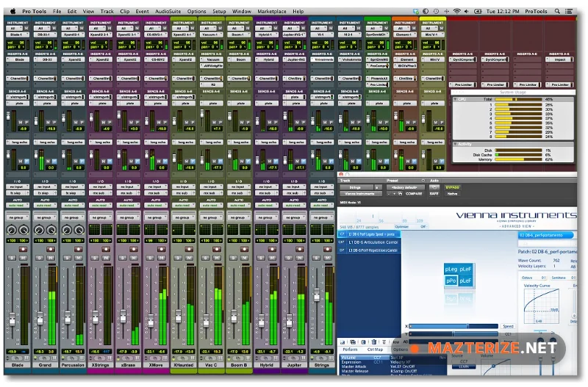Viewport: 588px width, 387px height.
Task: Open the Vienna Instruments insert selector in header
Action: click(361, 194)
